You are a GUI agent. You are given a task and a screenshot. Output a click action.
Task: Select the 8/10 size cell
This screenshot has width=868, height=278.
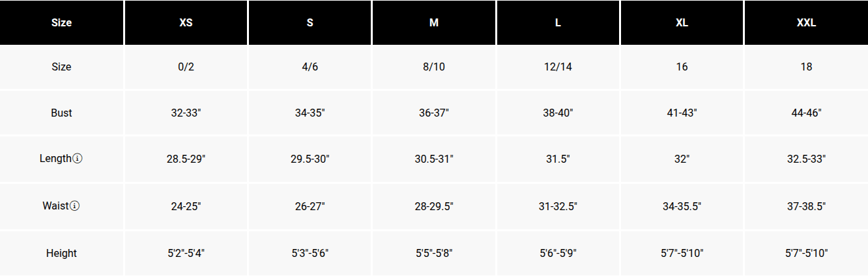434,67
